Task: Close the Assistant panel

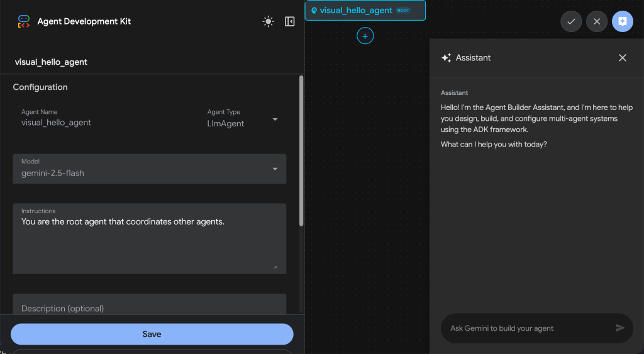Action: (x=623, y=58)
